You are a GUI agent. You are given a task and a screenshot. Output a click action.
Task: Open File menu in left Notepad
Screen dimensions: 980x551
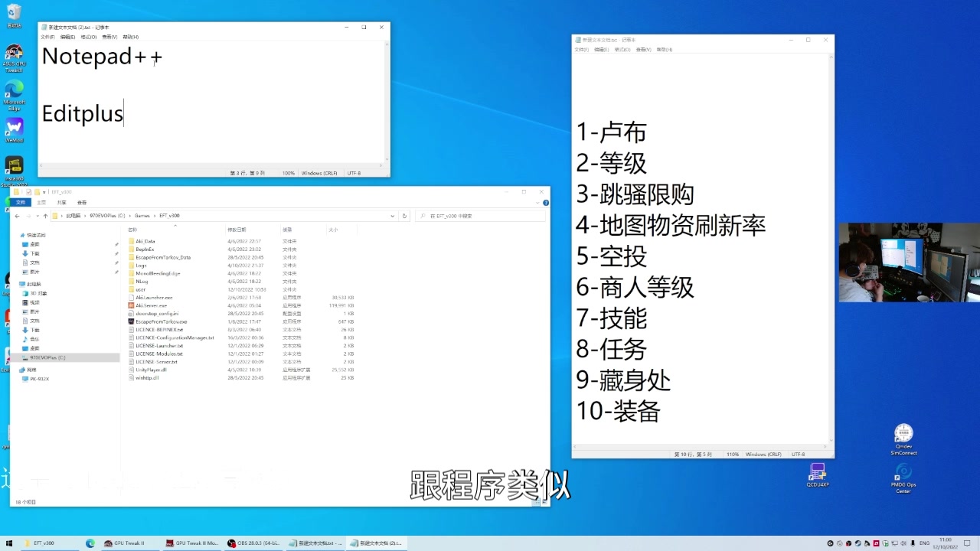[x=47, y=37]
